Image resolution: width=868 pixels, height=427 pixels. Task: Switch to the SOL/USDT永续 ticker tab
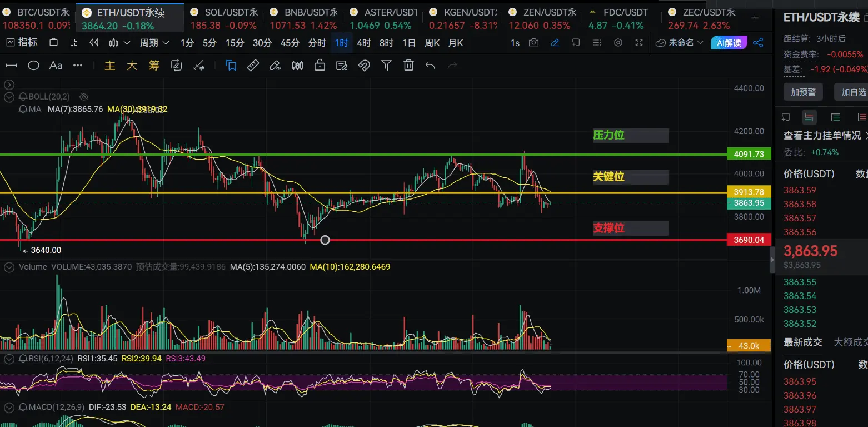tap(225, 18)
